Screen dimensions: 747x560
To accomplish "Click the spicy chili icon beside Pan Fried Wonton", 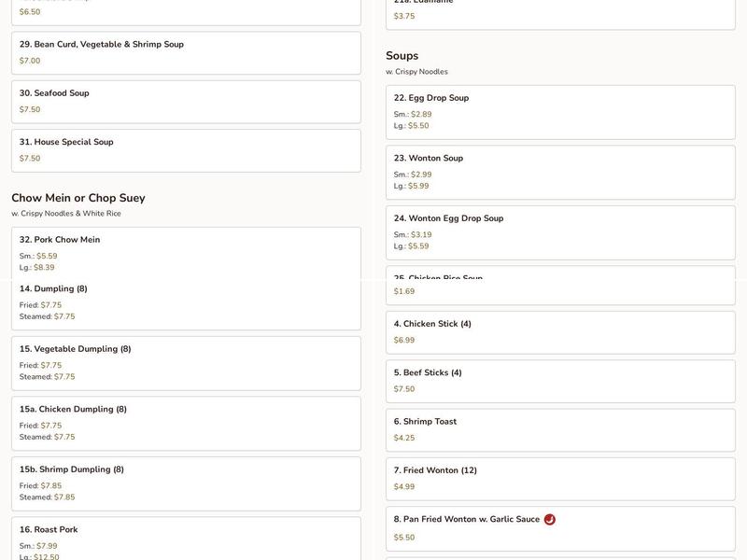I will [x=550, y=520].
